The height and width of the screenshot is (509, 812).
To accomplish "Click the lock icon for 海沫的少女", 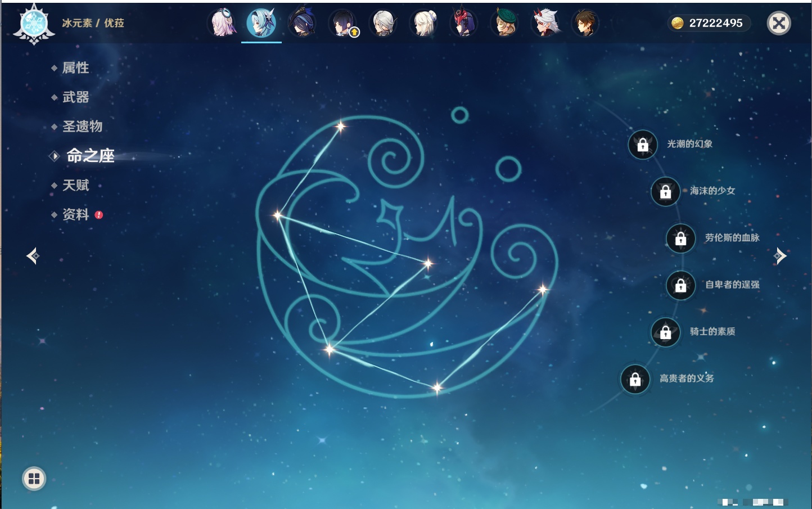I will tap(666, 192).
